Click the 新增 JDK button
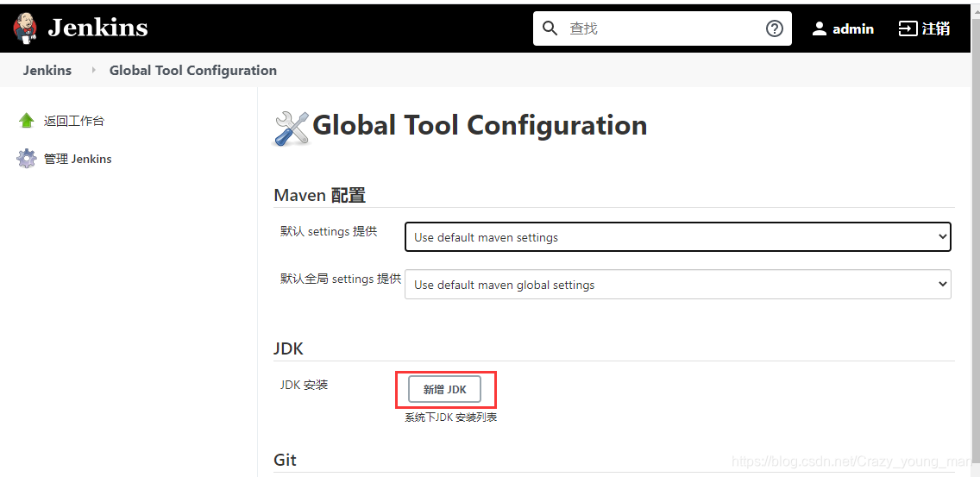The width and height of the screenshot is (980, 477). tap(445, 390)
